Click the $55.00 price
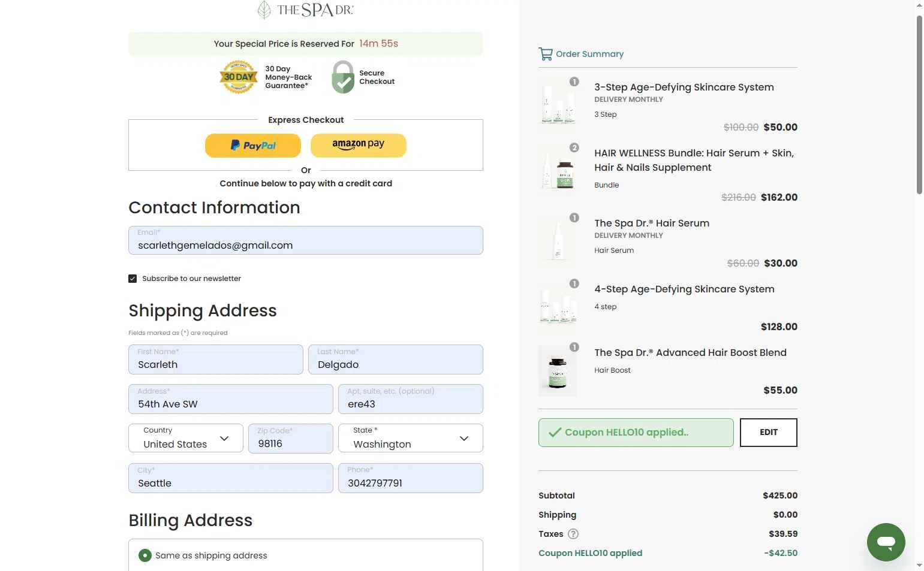Viewport: 924px width, 571px height. coord(780,390)
